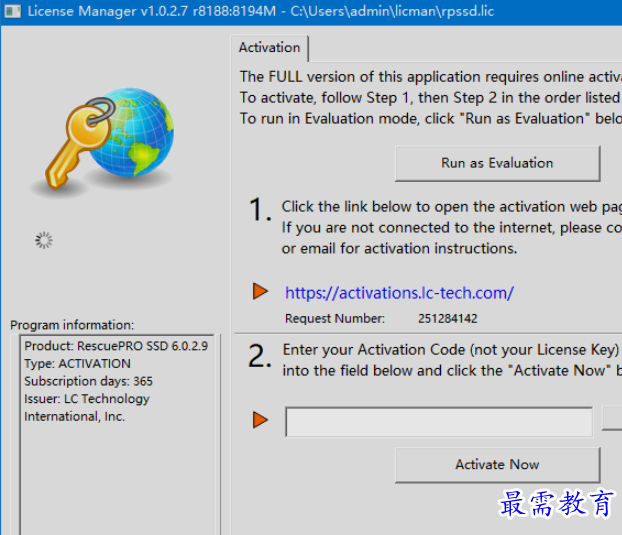Viewport: 622px width, 535px height.
Task: Click the Program information label
Action: (72, 325)
